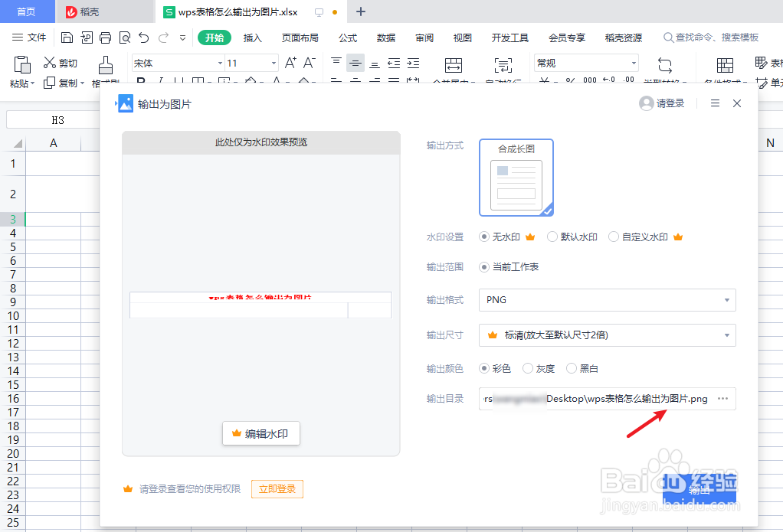783x532 pixels.
Task: Open the PNG output format dropdown
Action: (x=607, y=300)
